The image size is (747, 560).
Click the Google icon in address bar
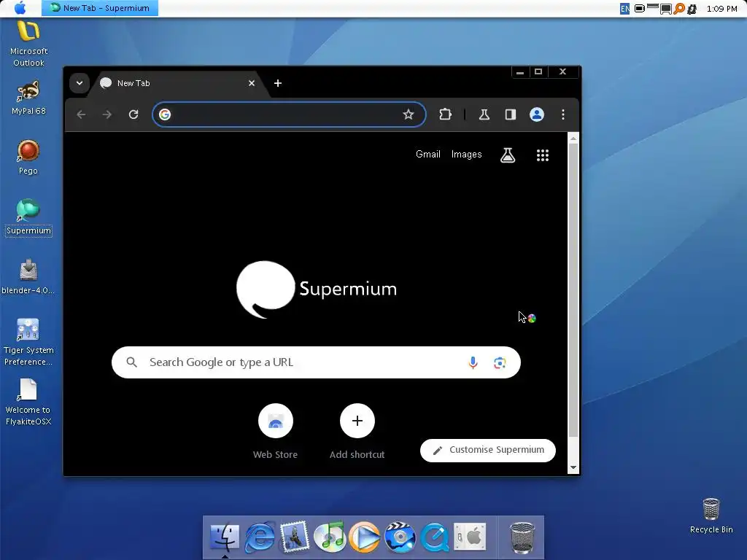(165, 114)
